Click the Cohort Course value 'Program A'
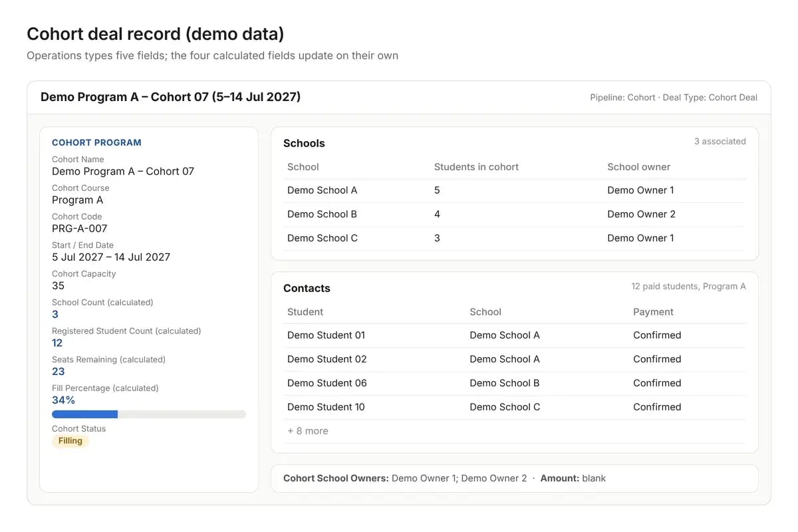 coord(77,200)
